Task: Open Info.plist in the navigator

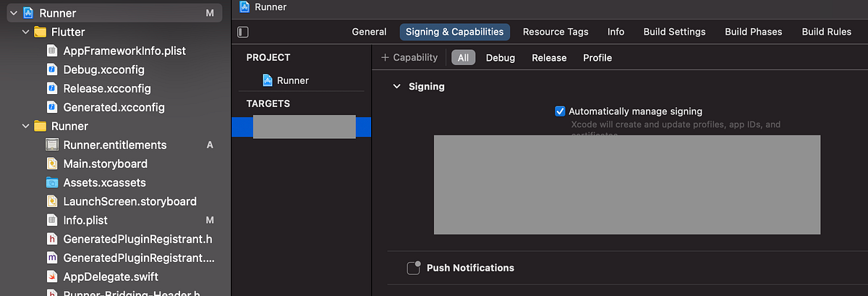Action: pyautogui.click(x=85, y=220)
